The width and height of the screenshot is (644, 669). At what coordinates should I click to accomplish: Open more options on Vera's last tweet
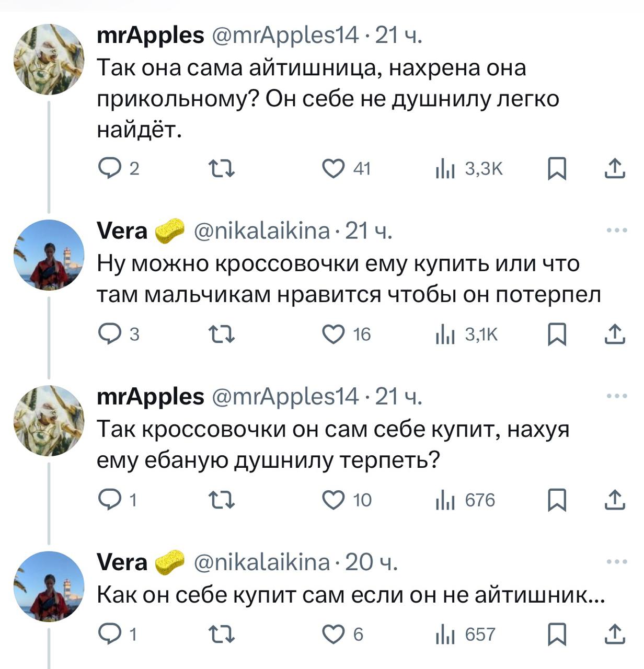pyautogui.click(x=617, y=562)
